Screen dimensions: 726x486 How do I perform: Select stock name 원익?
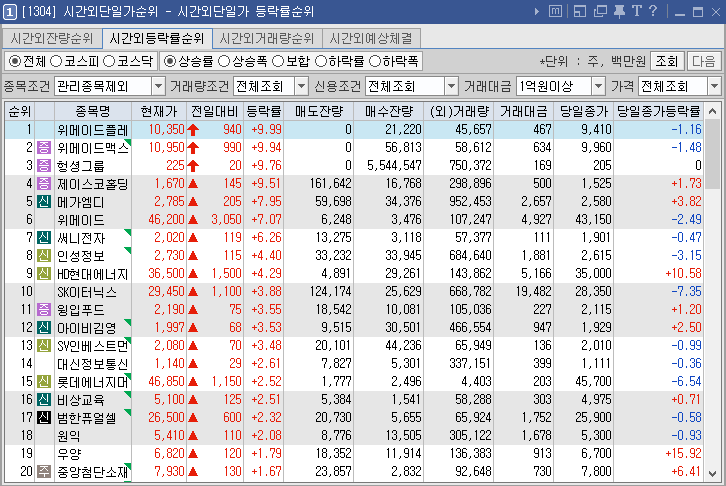[x=69, y=436]
